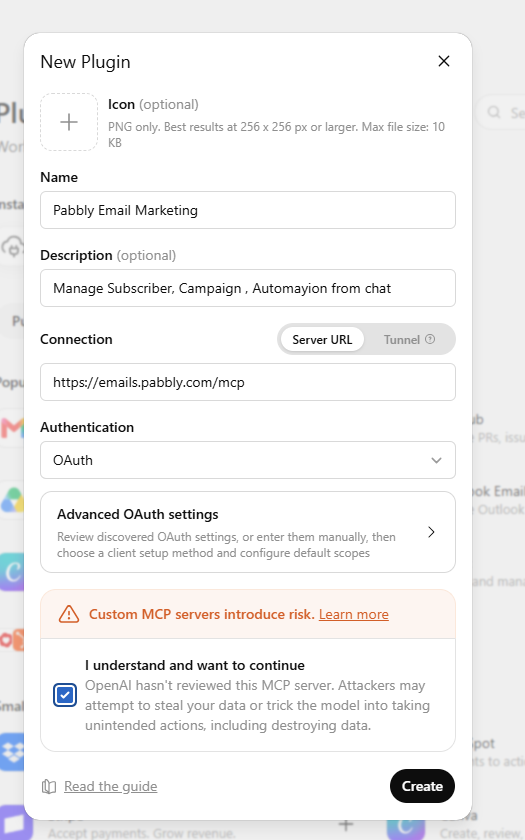The image size is (525, 840).
Task: Uncheck "I understand and want to continue"
Action: pos(65,695)
